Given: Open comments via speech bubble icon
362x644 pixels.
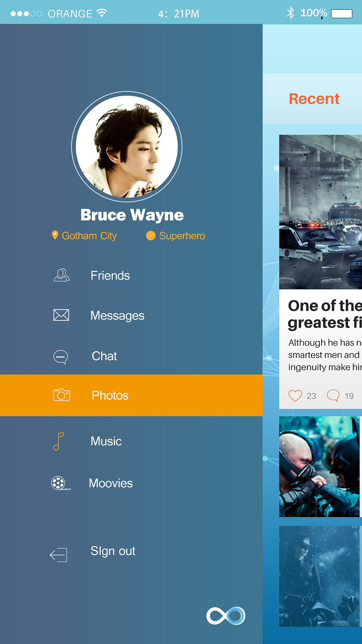Looking at the screenshot, I should click(x=333, y=395).
